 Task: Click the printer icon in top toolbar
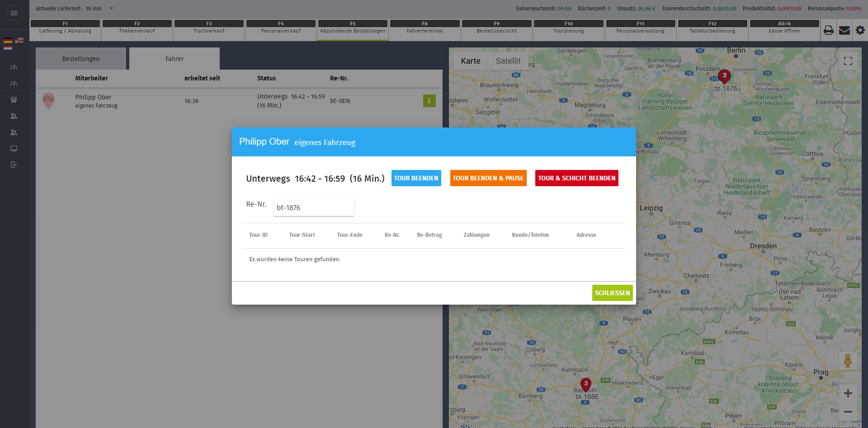[828, 30]
